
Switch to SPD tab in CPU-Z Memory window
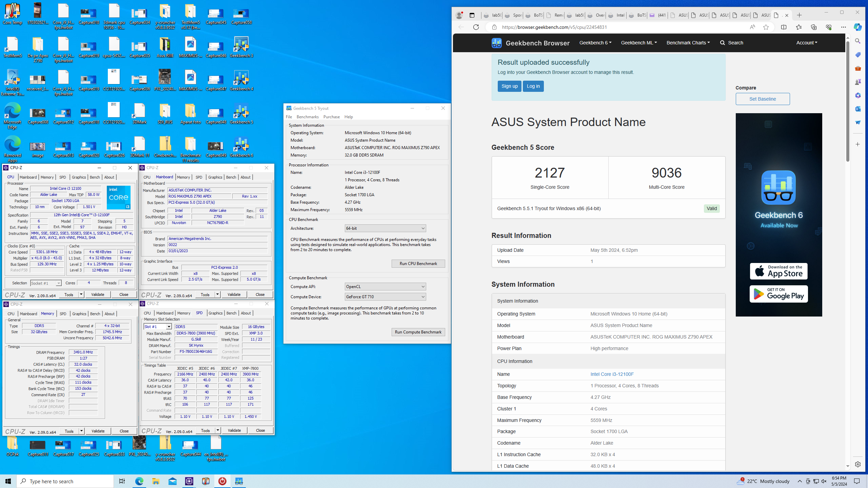point(63,314)
